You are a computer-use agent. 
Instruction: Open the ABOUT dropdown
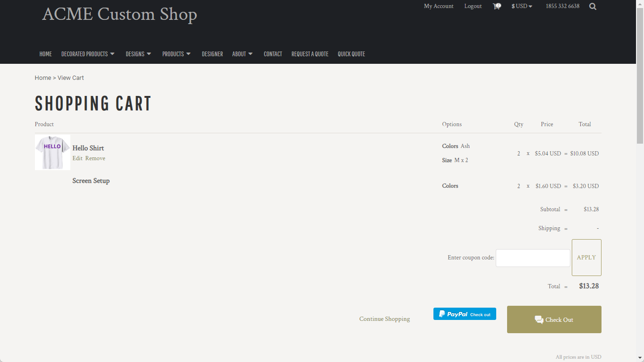[242, 54]
